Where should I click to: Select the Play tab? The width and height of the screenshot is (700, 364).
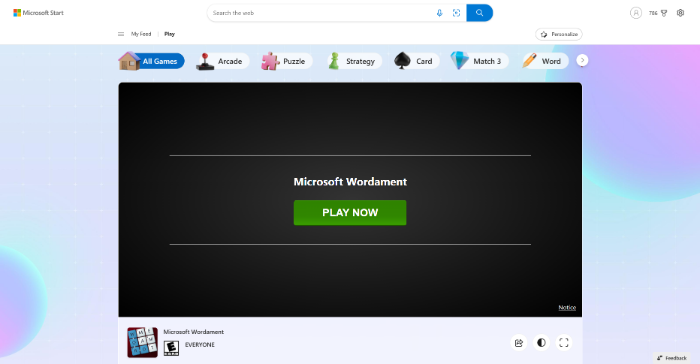pos(170,34)
